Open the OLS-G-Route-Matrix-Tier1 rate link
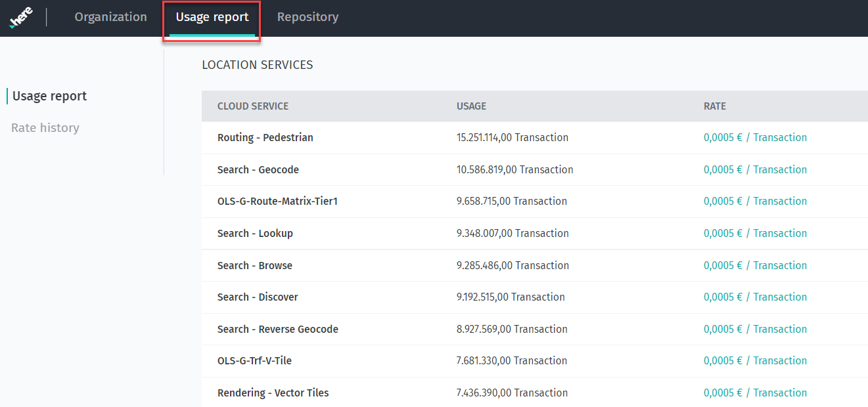This screenshot has height=407, width=868. 755,202
